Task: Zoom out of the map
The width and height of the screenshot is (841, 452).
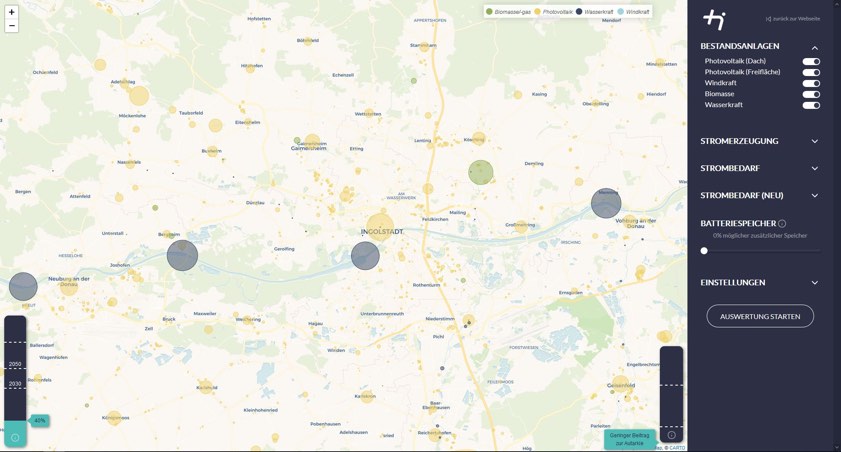Action: click(x=12, y=26)
